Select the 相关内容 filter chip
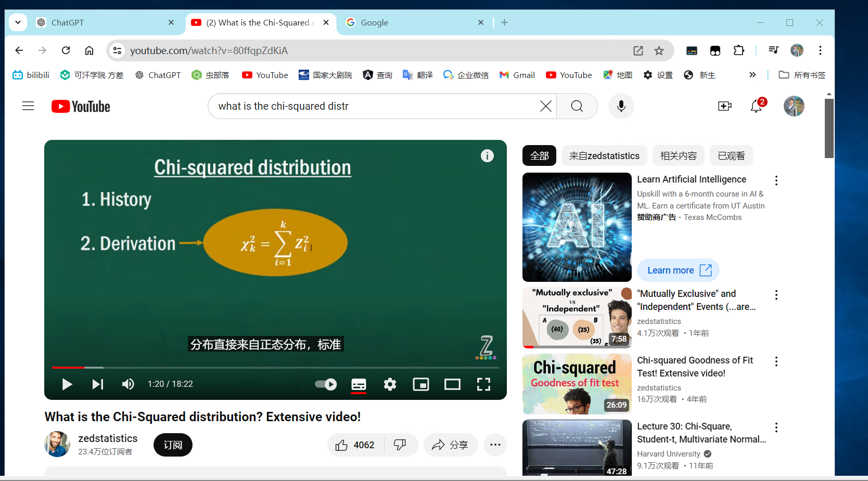The height and width of the screenshot is (481, 868). pos(678,155)
